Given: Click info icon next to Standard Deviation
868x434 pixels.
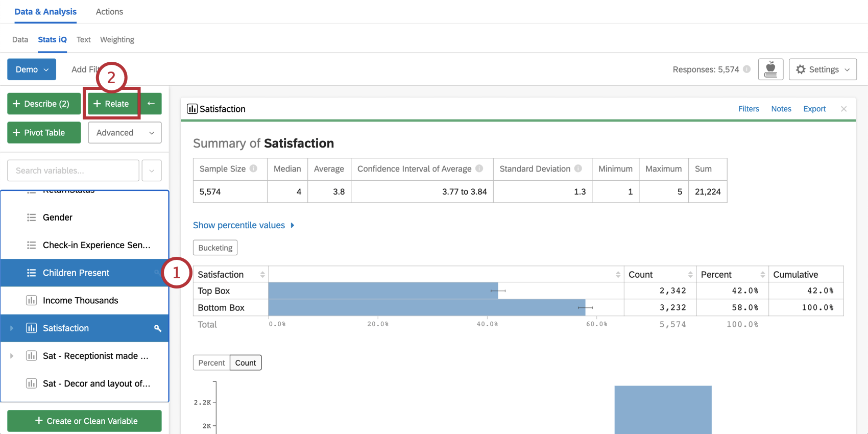Looking at the screenshot, I should coord(578,168).
